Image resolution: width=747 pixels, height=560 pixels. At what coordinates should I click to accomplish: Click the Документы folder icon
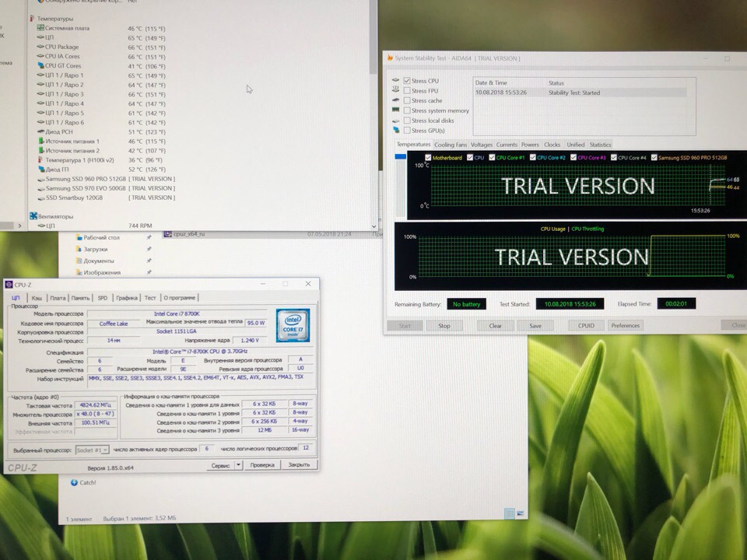79,261
